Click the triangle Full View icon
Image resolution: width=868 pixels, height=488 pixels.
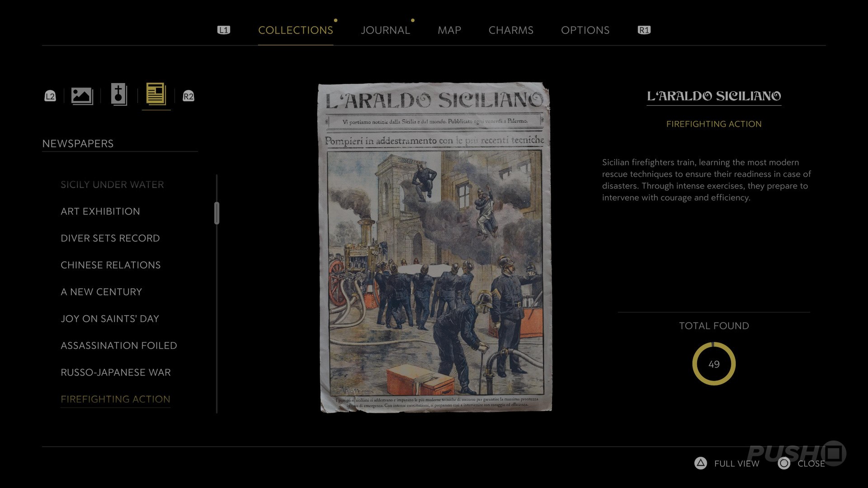[700, 463]
